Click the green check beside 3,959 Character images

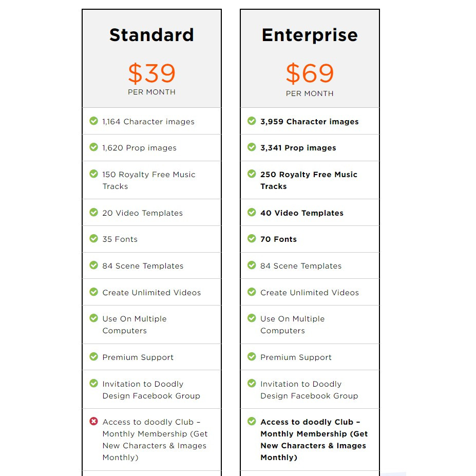[252, 121]
